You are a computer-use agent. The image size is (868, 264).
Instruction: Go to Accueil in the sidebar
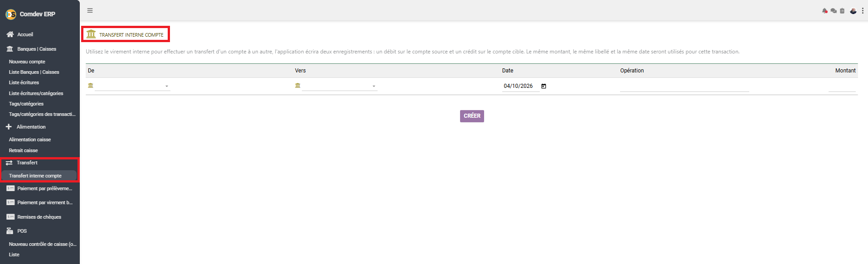[x=25, y=34]
